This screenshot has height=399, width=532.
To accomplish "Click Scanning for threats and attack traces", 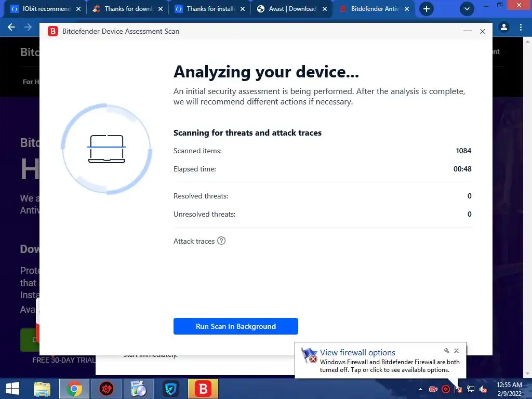I will coord(247,132).
